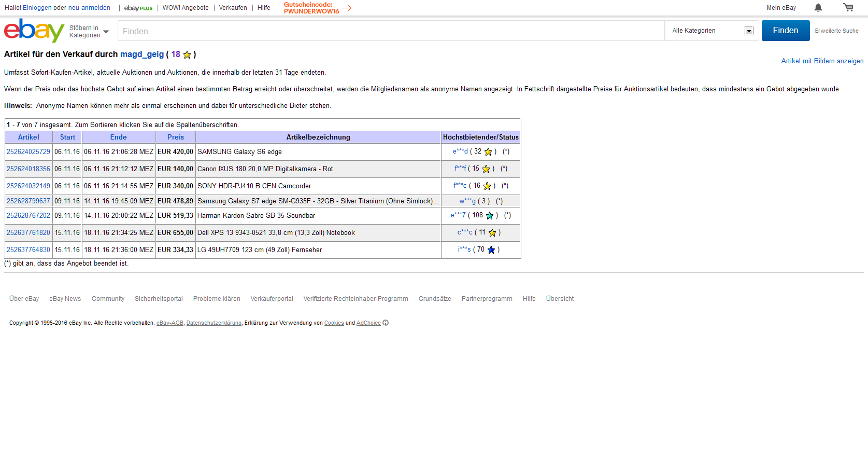
Task: Open the Verkaufen menu item
Action: 233,8
